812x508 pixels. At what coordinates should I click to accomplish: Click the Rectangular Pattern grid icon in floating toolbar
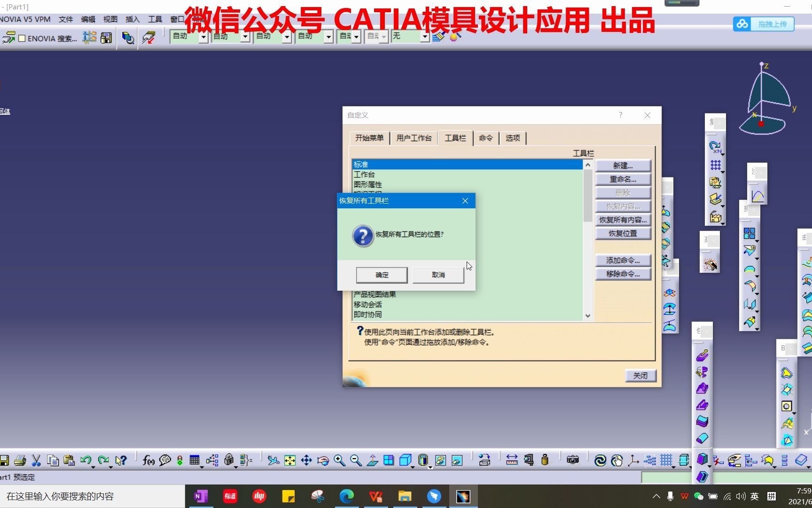715,165
